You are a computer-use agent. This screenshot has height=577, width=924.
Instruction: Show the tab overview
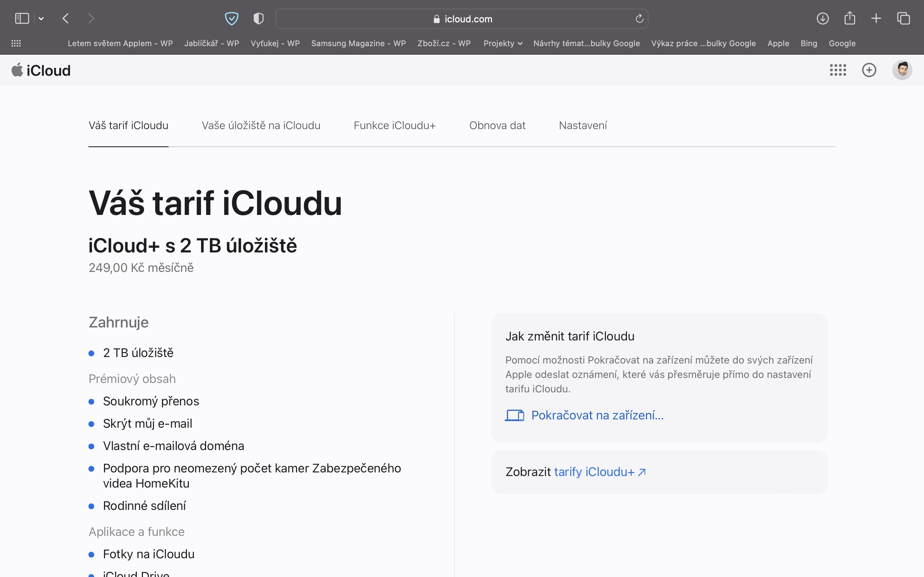(903, 18)
